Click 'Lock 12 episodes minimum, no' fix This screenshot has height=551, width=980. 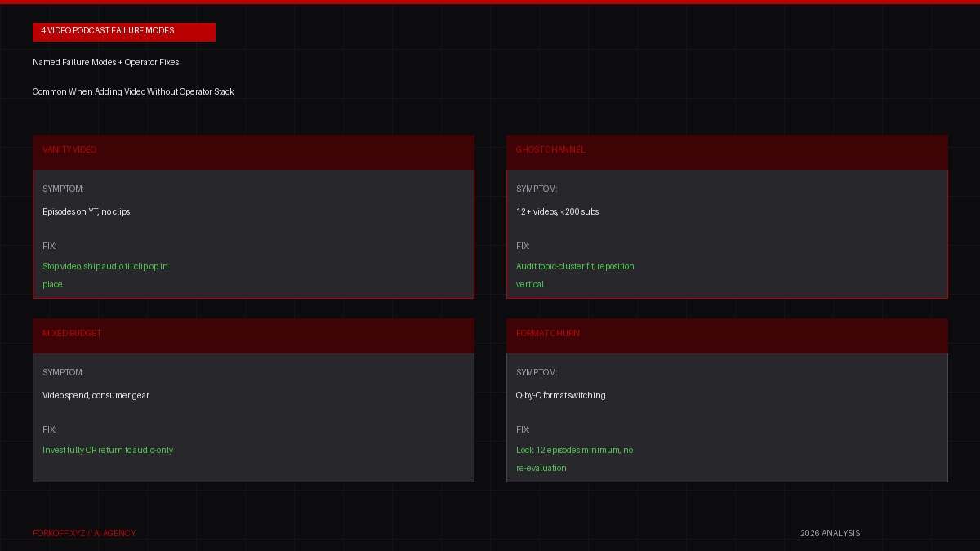click(x=575, y=451)
